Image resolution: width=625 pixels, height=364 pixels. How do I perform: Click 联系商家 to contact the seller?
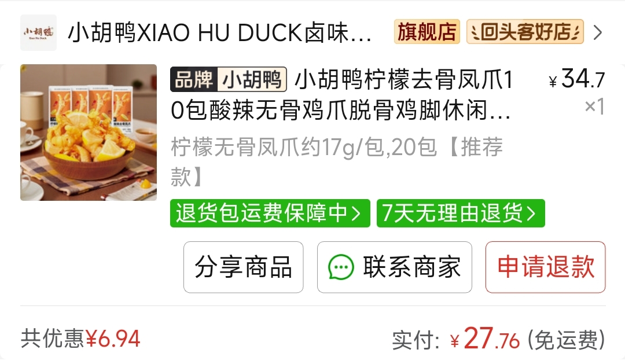coord(395,267)
